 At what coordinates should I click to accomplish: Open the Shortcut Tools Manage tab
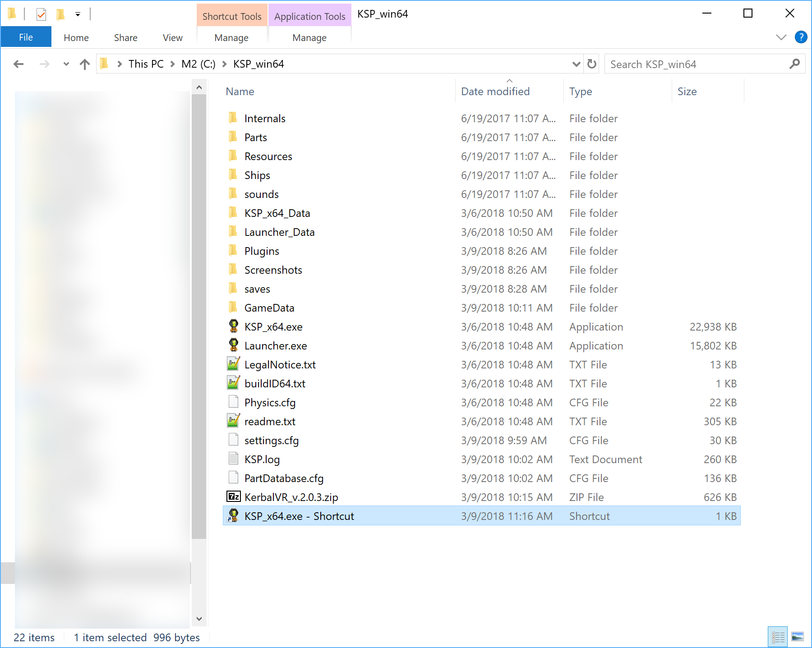click(x=231, y=38)
